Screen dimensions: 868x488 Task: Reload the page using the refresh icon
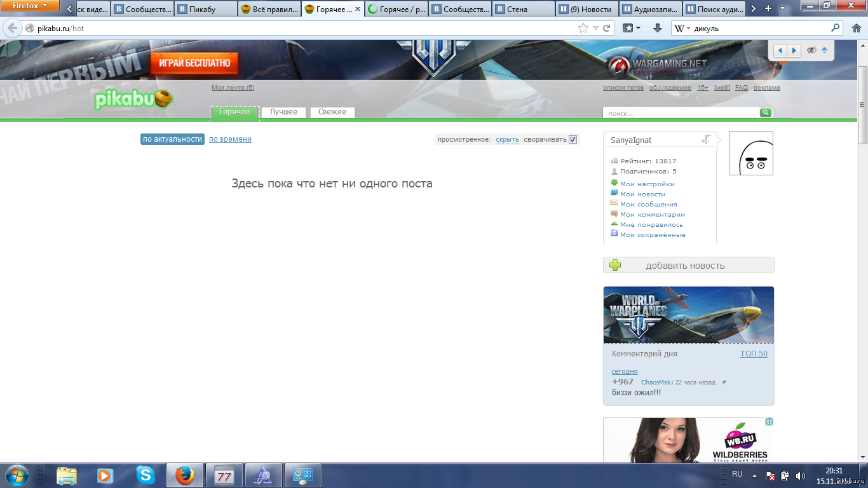(607, 28)
